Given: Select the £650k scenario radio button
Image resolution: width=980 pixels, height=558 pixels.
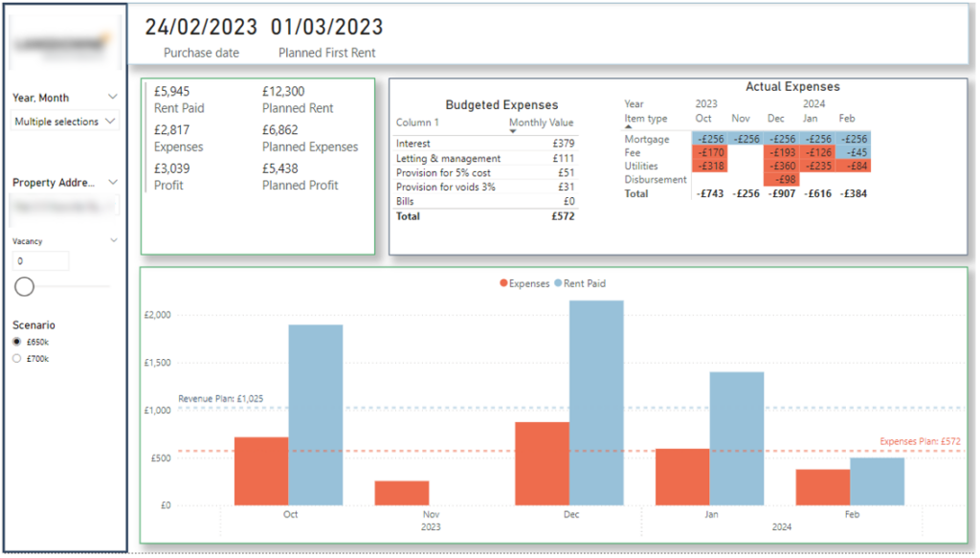Looking at the screenshot, I should click(17, 342).
